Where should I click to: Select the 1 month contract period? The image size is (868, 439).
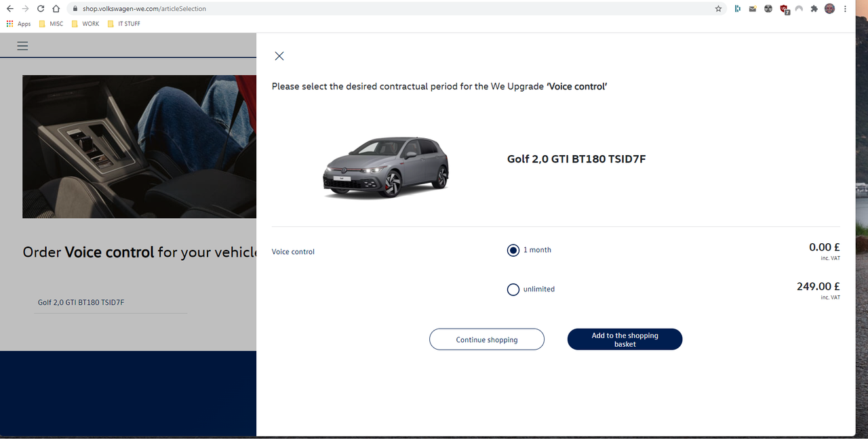513,251
